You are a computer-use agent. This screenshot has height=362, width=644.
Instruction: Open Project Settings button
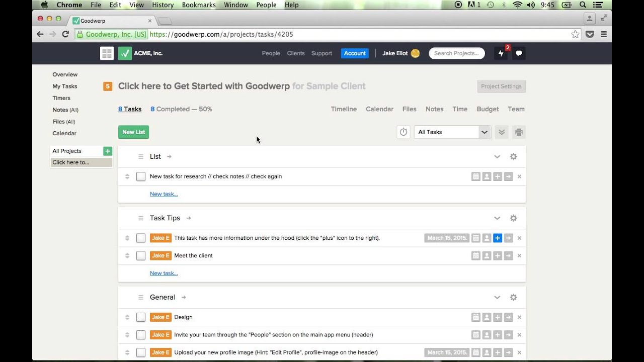(501, 86)
